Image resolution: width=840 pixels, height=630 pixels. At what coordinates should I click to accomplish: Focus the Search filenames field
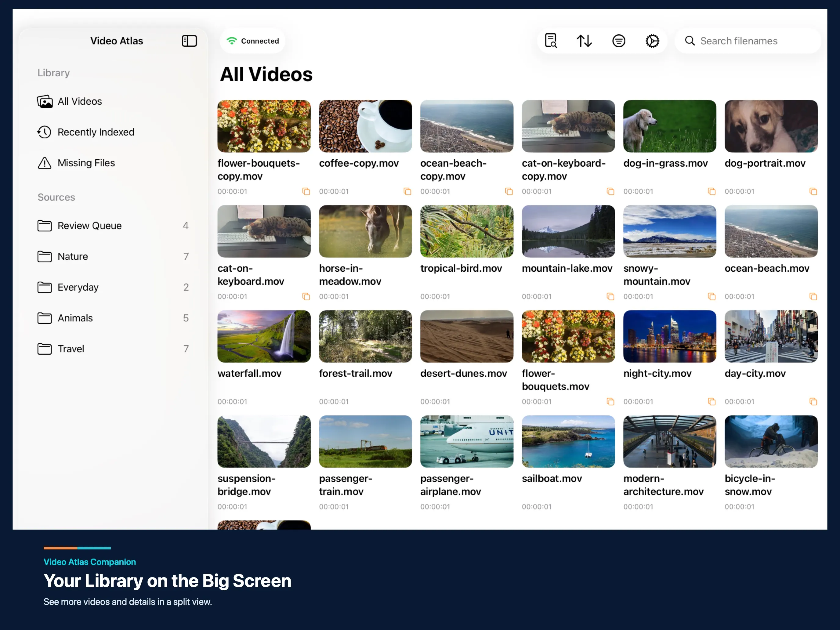tap(748, 41)
